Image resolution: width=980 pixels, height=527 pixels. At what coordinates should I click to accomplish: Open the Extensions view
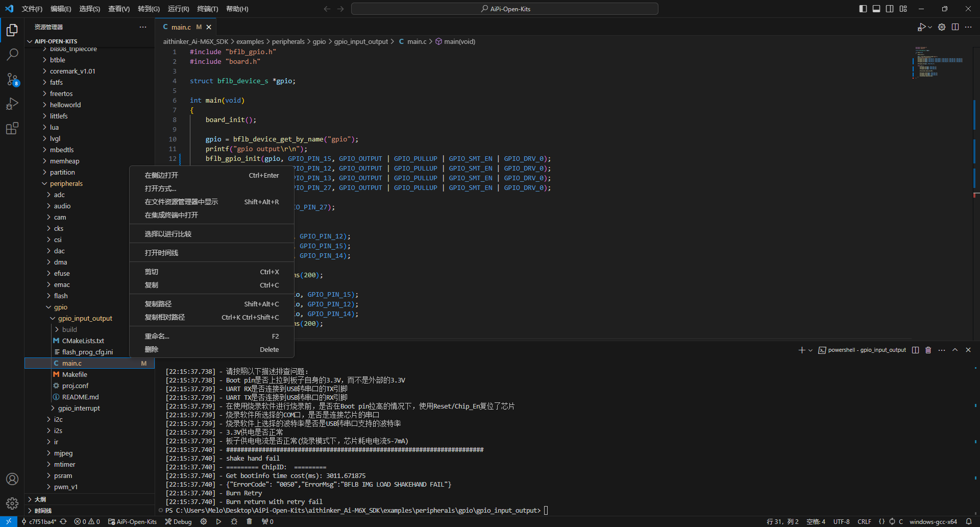tap(12, 128)
